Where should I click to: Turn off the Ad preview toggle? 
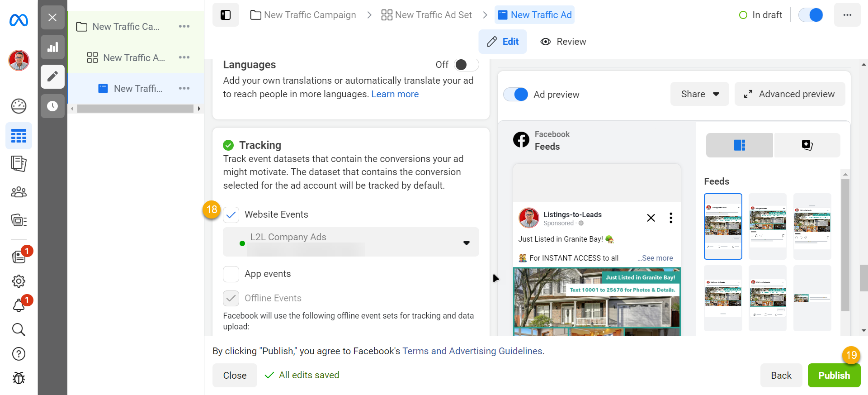[516, 94]
